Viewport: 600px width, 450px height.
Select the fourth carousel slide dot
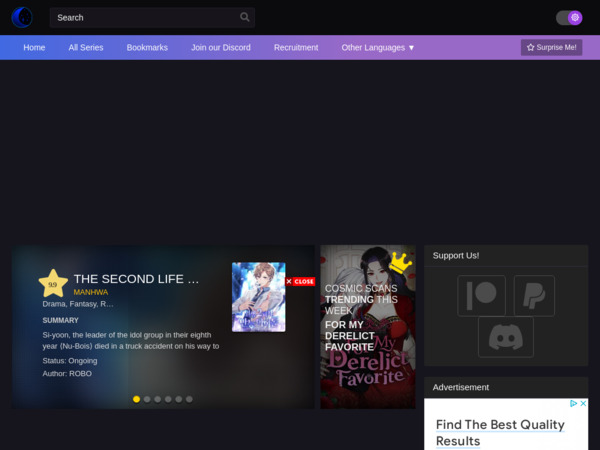click(168, 399)
